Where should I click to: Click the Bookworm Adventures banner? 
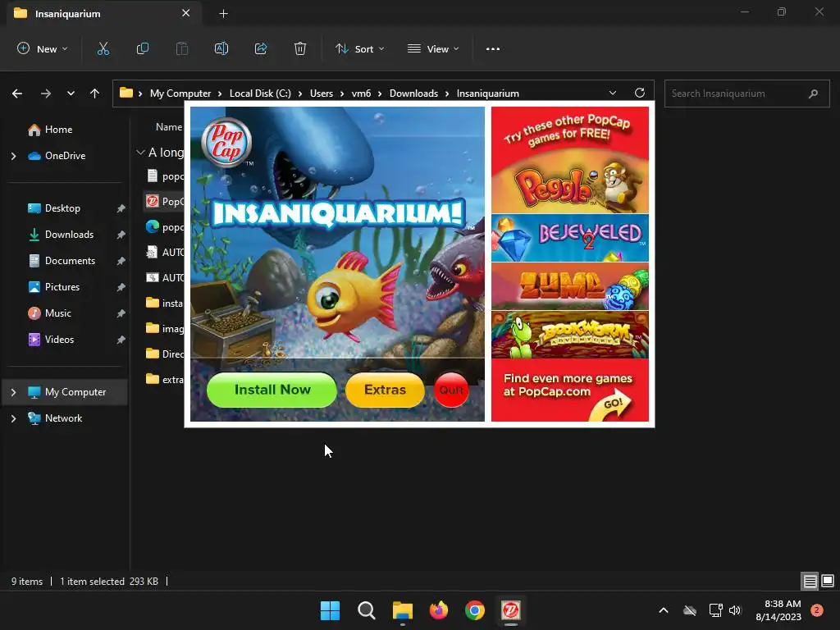[570, 335]
